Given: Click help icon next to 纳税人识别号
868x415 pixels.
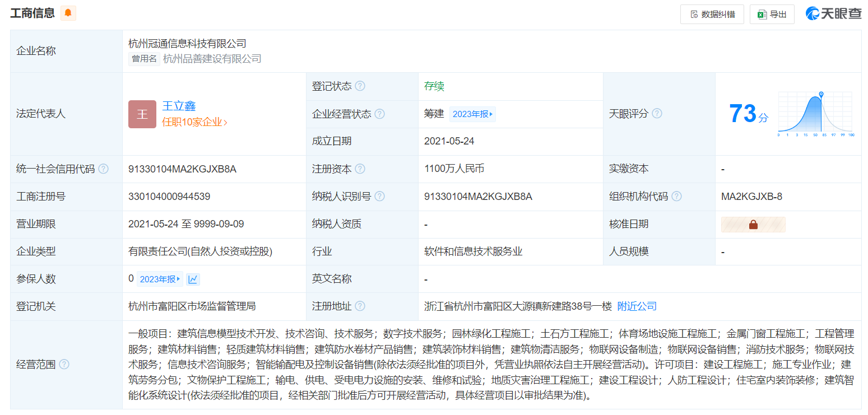Looking at the screenshot, I should click(x=380, y=197).
